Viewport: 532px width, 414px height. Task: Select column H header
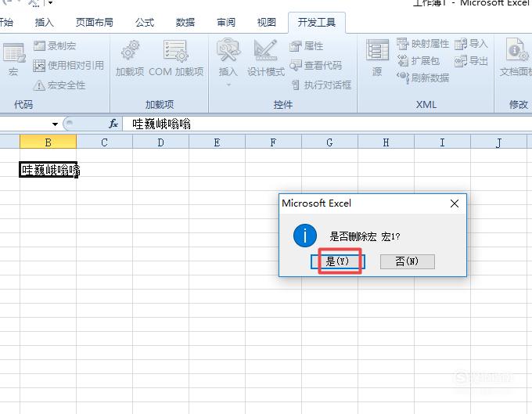pos(386,142)
